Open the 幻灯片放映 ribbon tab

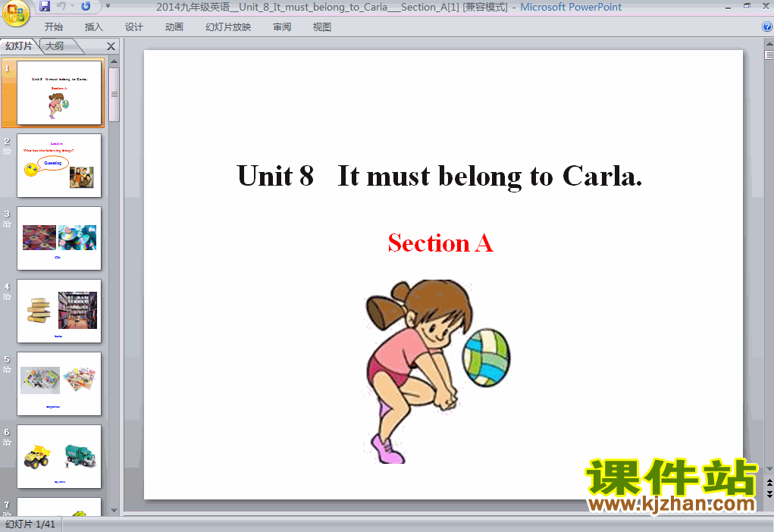[x=228, y=27]
